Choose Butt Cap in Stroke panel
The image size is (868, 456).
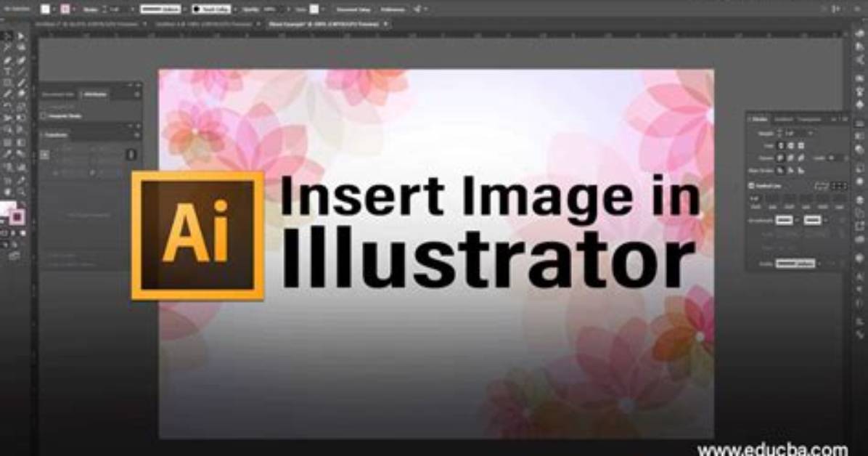(x=781, y=146)
